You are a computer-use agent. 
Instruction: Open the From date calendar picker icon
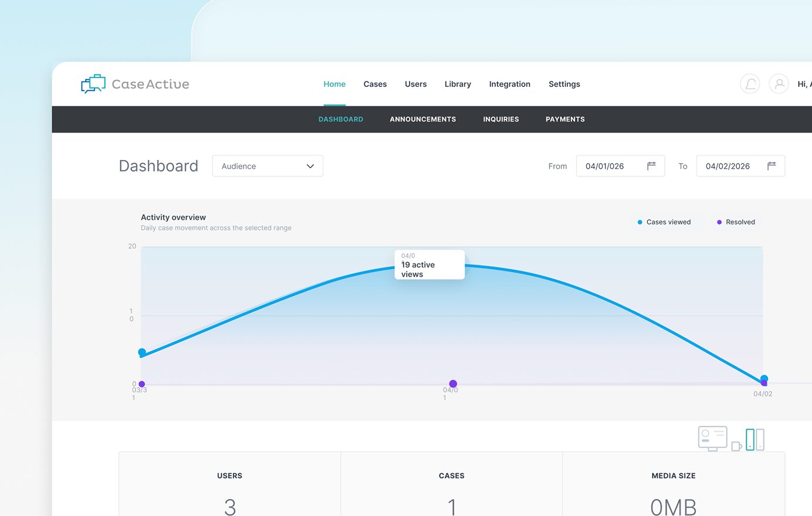651,166
